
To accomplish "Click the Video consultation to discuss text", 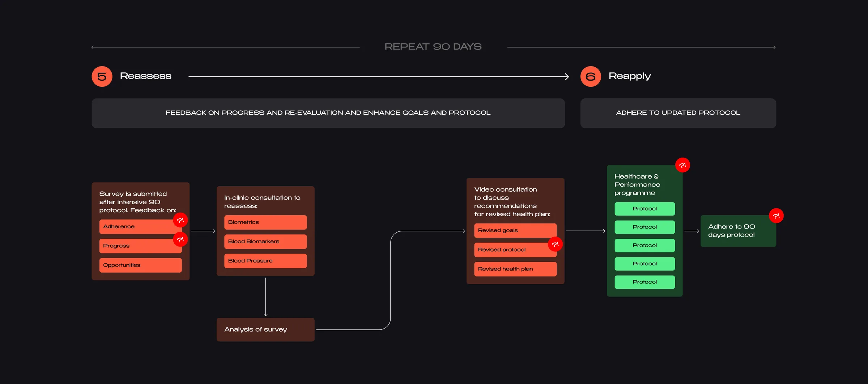I will coord(512,202).
